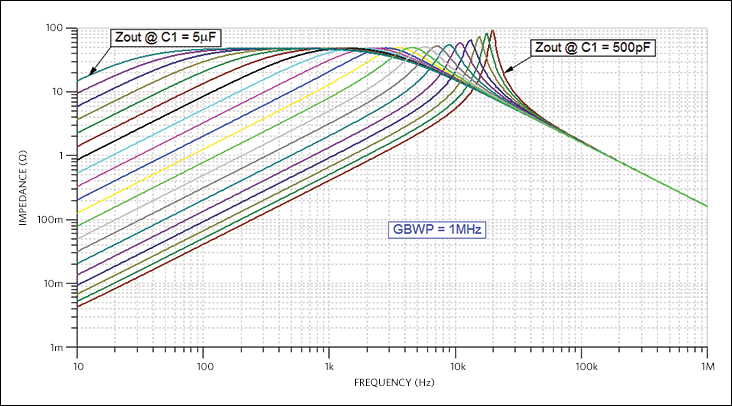Click the Zout @ C1 = 500pF annotation
732x406 pixels.
point(592,47)
